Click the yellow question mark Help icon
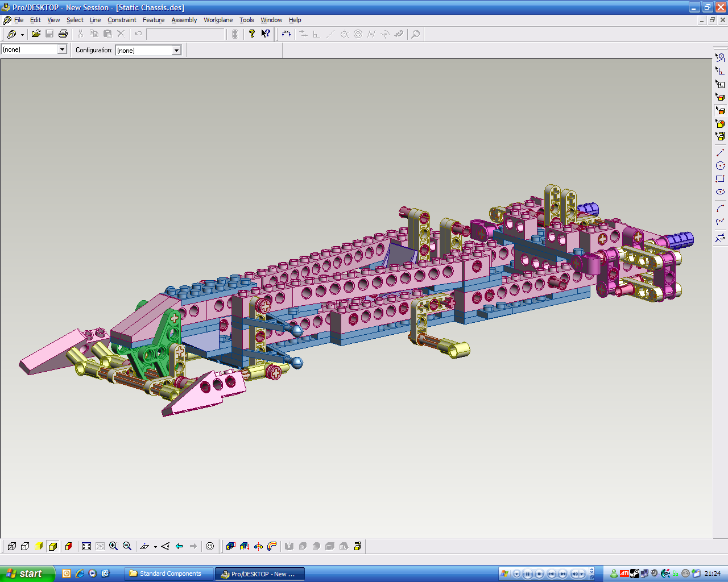The height and width of the screenshot is (582, 728). (x=252, y=34)
